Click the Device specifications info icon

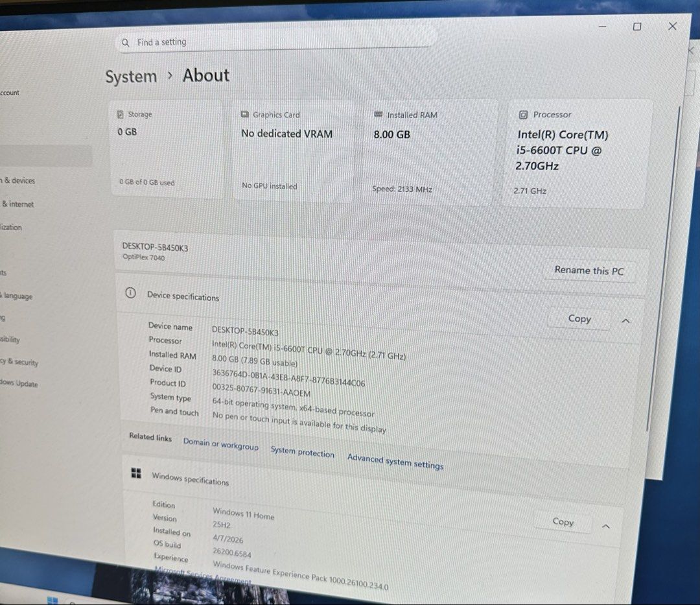point(130,293)
